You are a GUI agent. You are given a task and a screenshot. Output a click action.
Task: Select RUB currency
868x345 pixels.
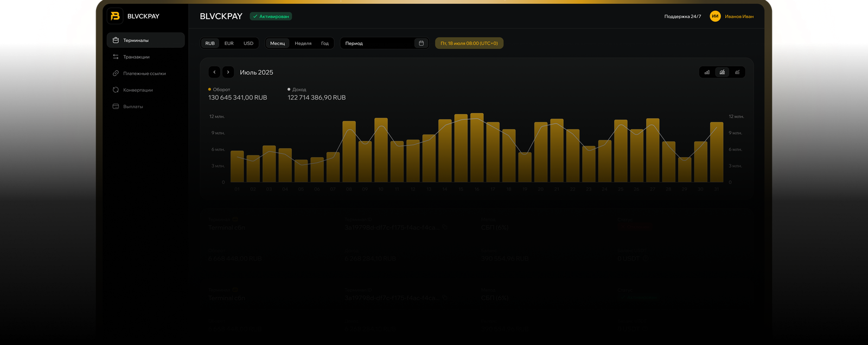[210, 43]
